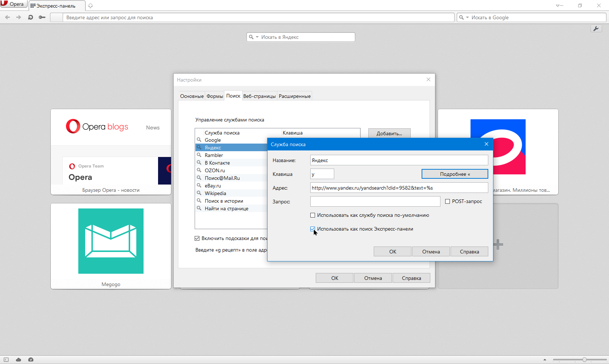Select the Экспресс-панель browser tab
Image resolution: width=609 pixels, height=364 pixels.
56,6
